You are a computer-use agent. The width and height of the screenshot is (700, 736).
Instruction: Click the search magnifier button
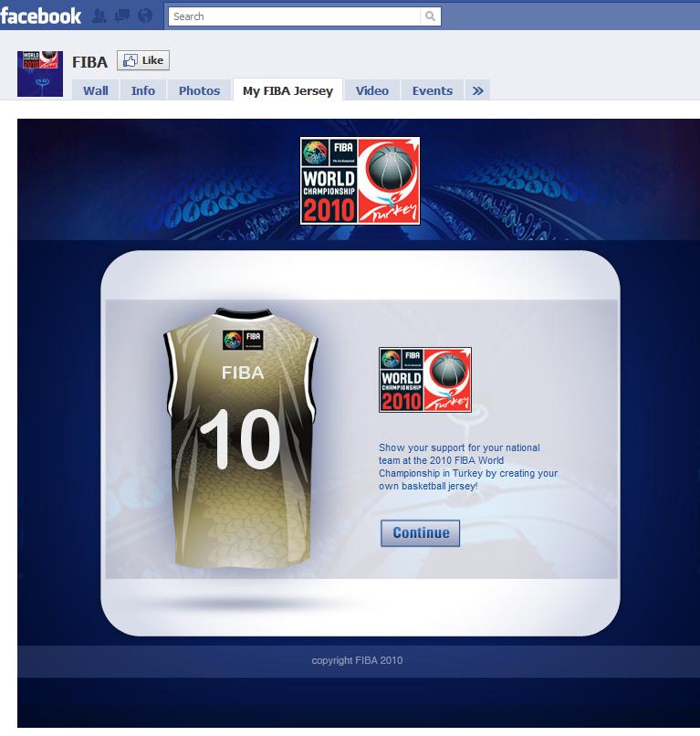pos(430,16)
